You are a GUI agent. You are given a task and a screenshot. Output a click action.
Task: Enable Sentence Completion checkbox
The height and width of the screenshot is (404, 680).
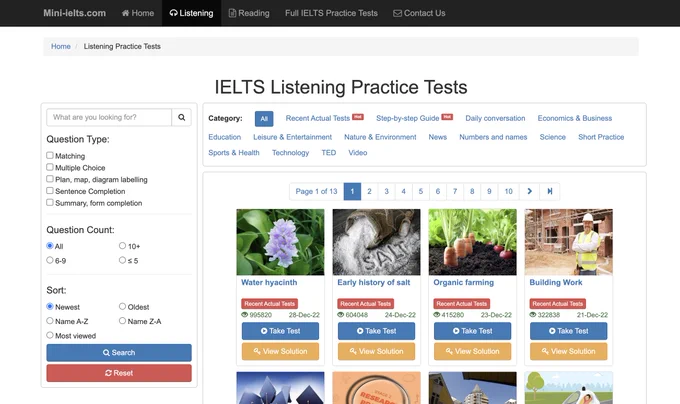(x=50, y=190)
